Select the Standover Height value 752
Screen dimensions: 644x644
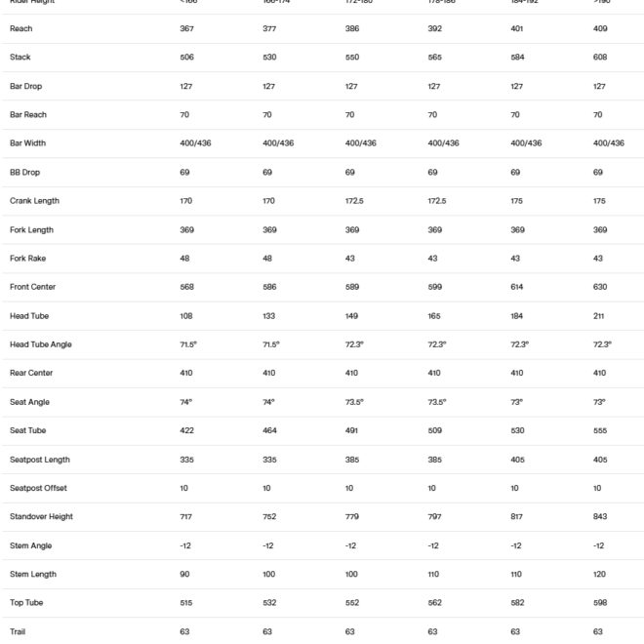point(270,517)
